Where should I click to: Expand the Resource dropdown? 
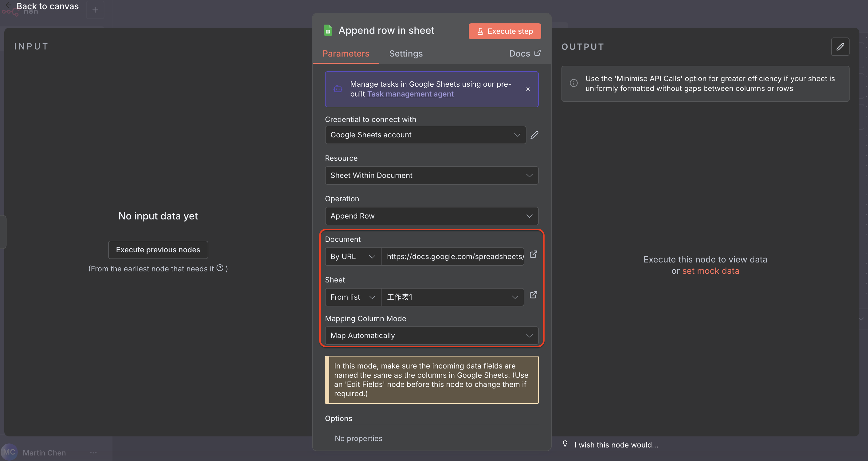(x=431, y=175)
